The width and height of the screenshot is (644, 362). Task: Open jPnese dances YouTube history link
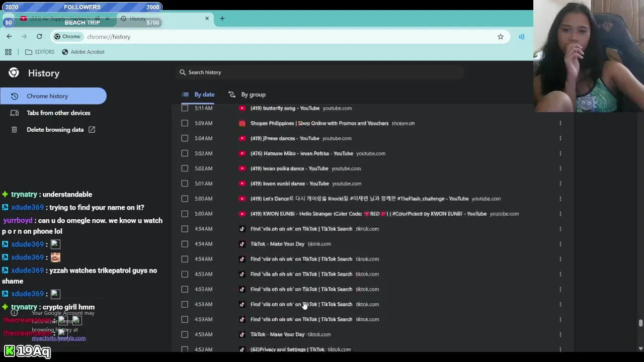tap(285, 138)
